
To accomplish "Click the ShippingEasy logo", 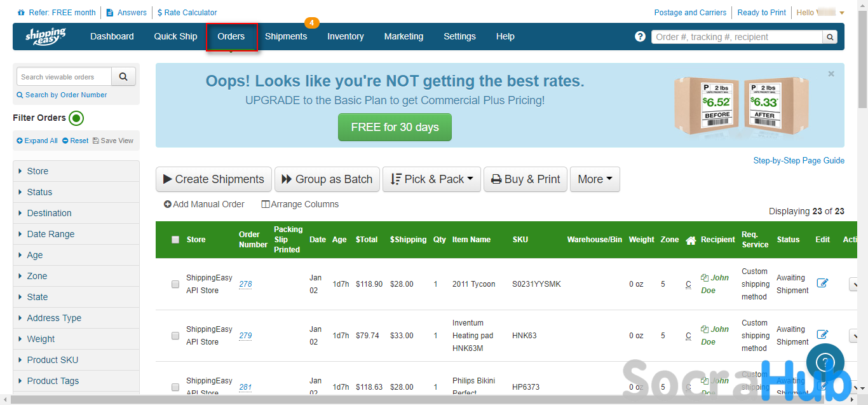I will pos(45,36).
